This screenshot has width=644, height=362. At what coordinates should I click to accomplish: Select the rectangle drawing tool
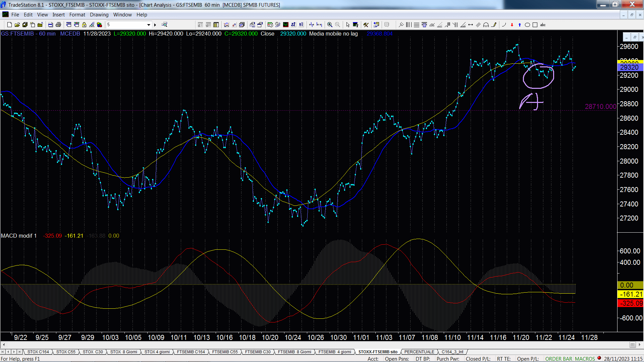click(535, 25)
